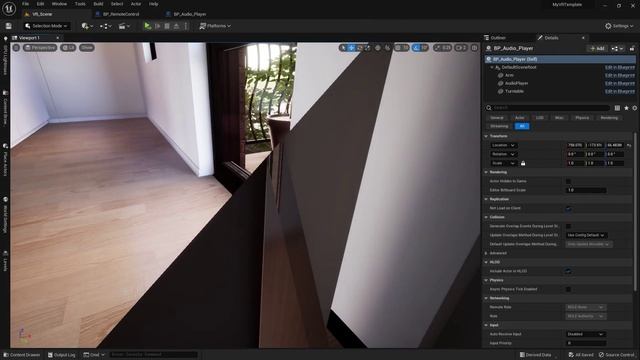Screen dimensions: 640x360
Task: Toggle Net Load on Client checkbox
Action: (x=568, y=208)
